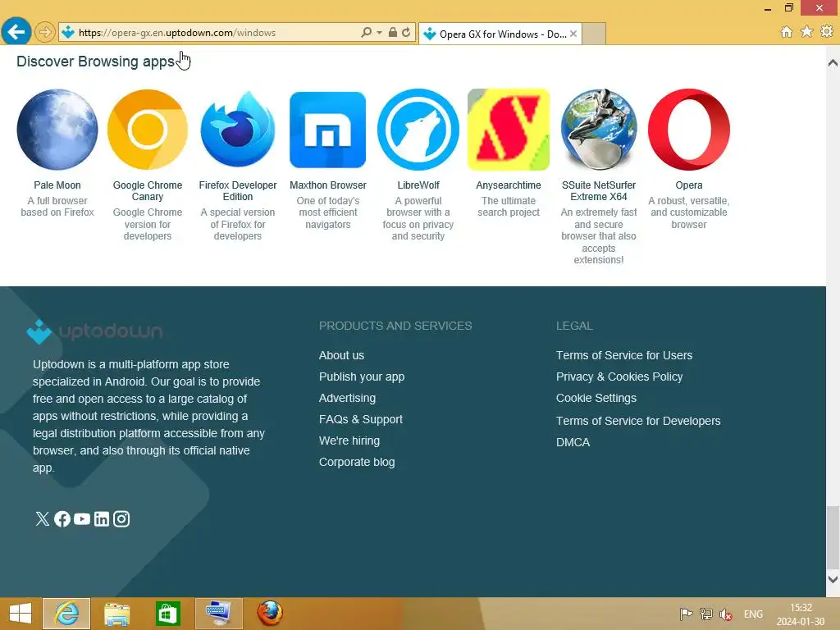Open the LibreWolf wolf icon
The image size is (840, 630).
tap(418, 130)
